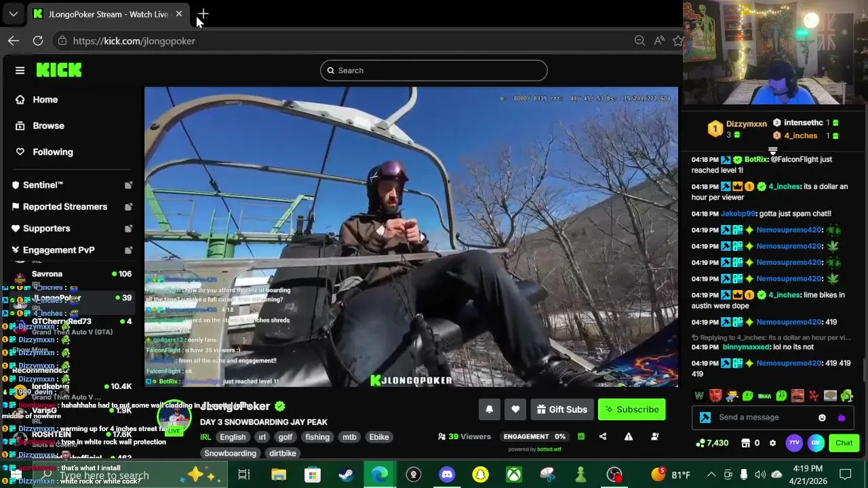Click the dirtbike tag

click(x=283, y=453)
